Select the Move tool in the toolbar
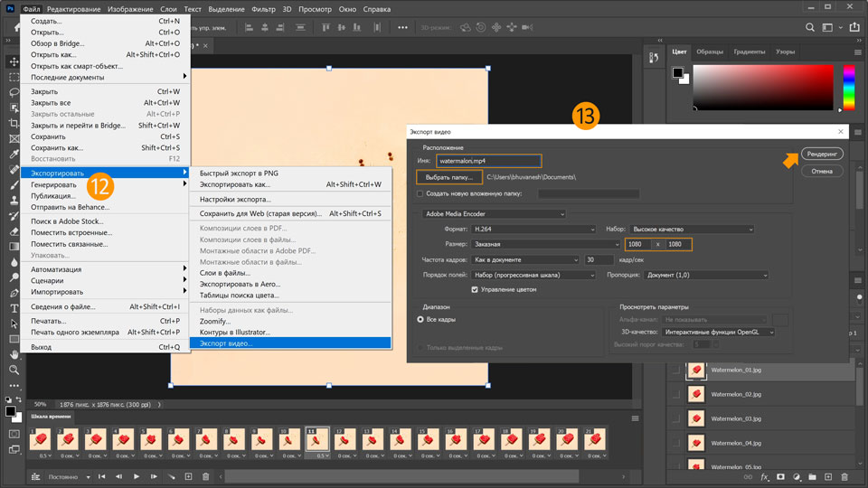The height and width of the screenshot is (488, 868). [14, 61]
